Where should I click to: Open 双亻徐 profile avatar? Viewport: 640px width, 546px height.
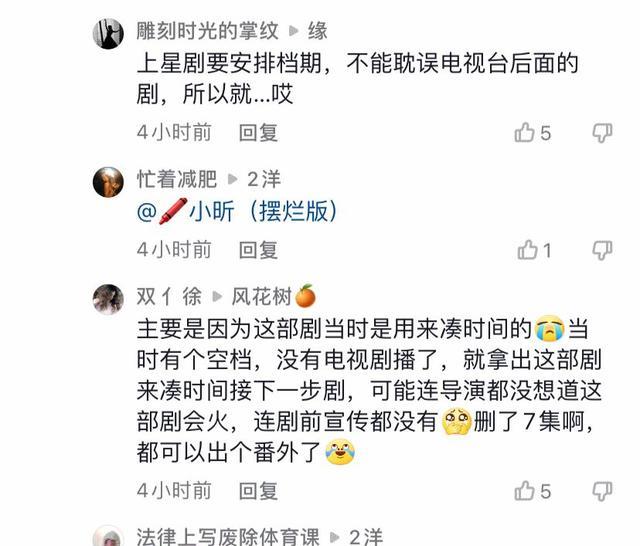pos(108,299)
